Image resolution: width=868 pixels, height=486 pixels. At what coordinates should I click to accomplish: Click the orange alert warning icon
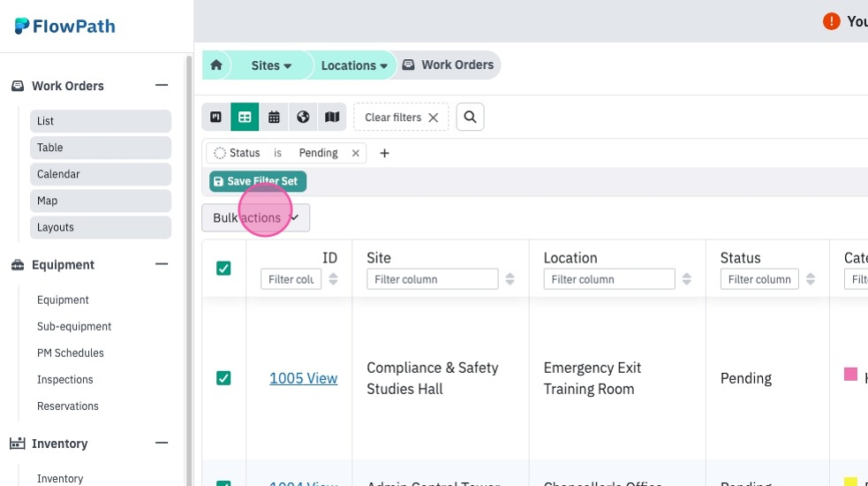tap(832, 21)
